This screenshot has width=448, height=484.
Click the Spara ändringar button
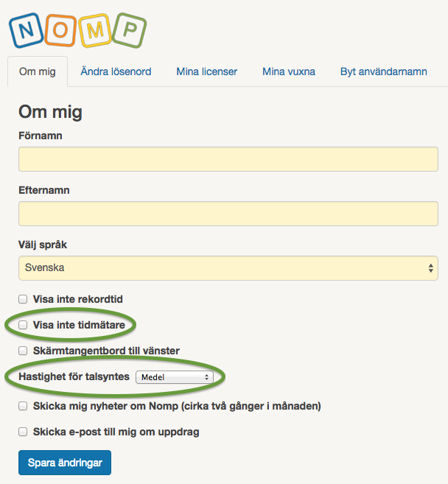(x=65, y=463)
